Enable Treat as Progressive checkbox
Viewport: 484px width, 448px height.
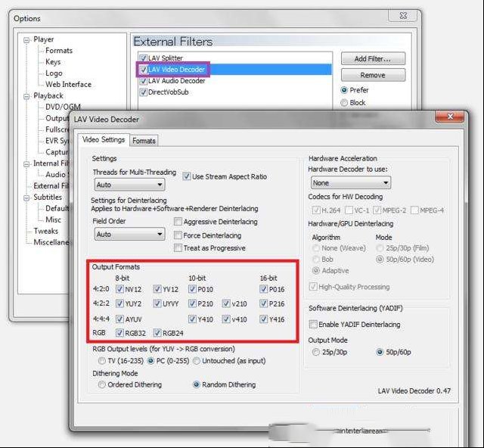tap(178, 247)
